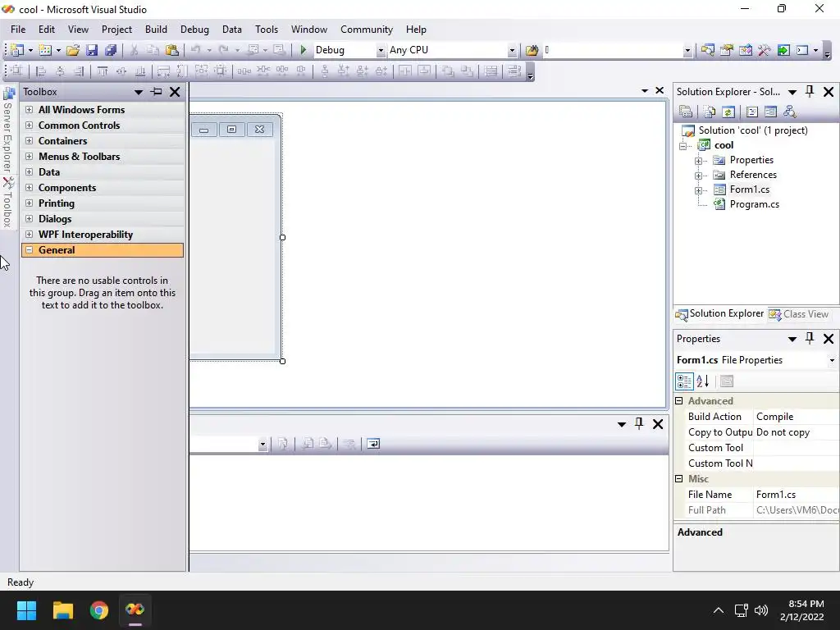Click the Windows Start button
The height and width of the screenshot is (630, 840).
pyautogui.click(x=26, y=609)
